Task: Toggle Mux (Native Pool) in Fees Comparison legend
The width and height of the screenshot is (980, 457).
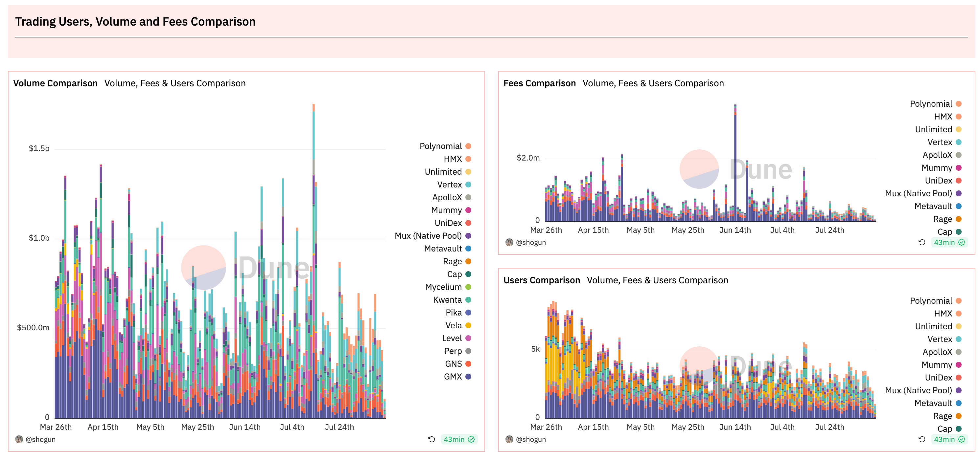Action: [923, 193]
